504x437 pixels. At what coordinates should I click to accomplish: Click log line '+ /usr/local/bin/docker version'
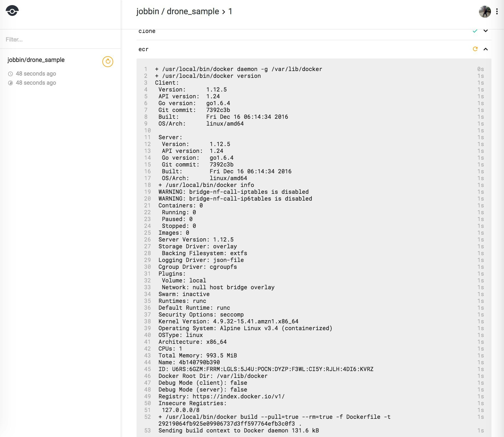coord(208,76)
